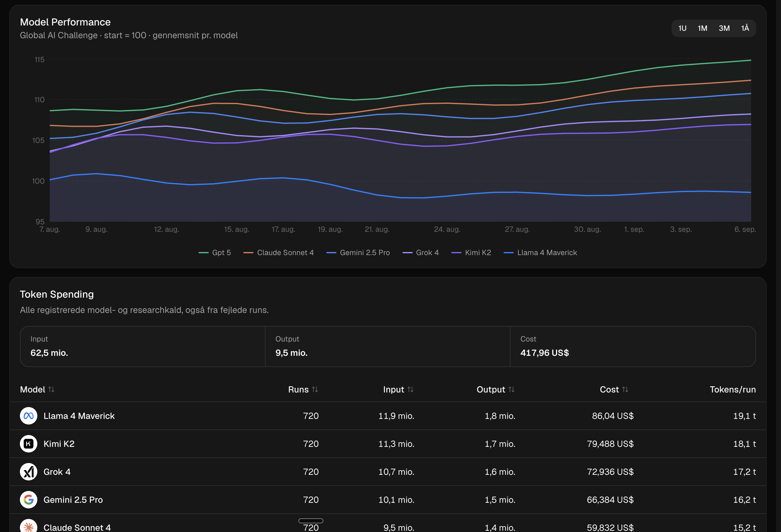Viewport: 781px width, 532px height.
Task: Click the Grok 4 xAI logo icon
Action: point(29,471)
